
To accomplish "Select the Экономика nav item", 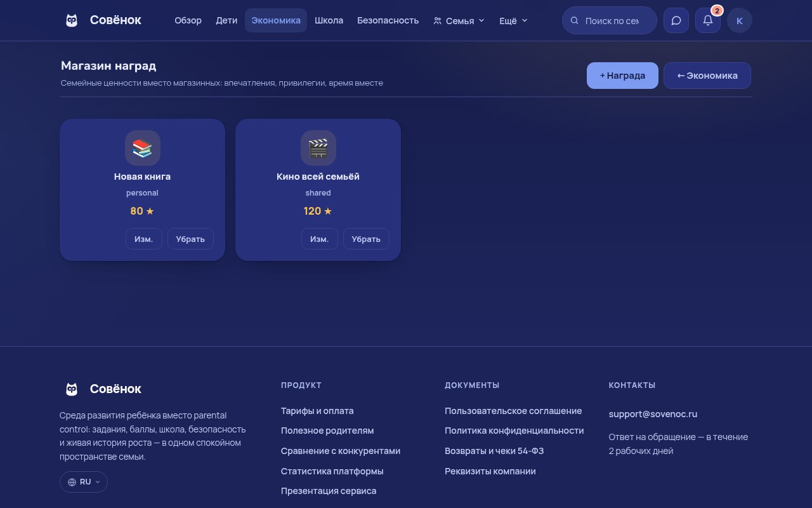I will tap(276, 20).
